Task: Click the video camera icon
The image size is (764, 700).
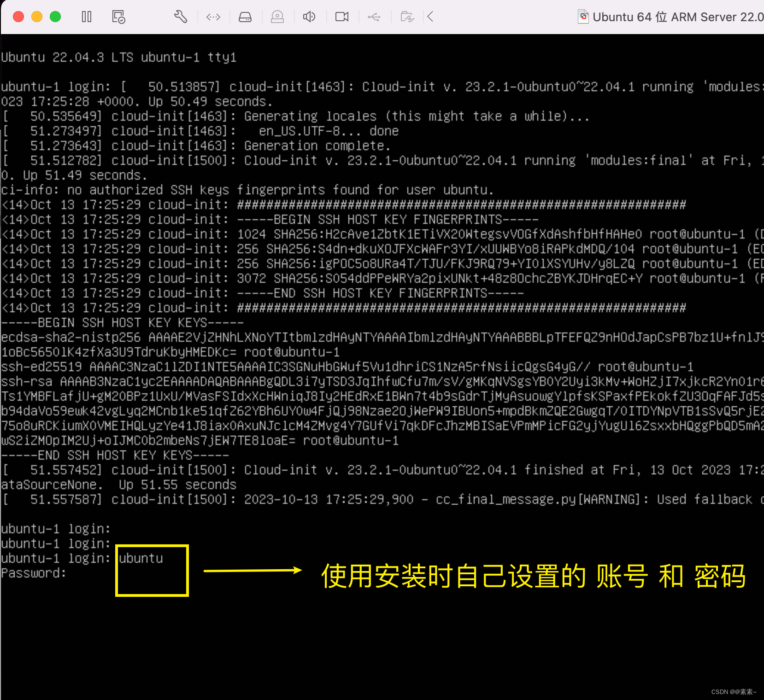Action: (342, 17)
